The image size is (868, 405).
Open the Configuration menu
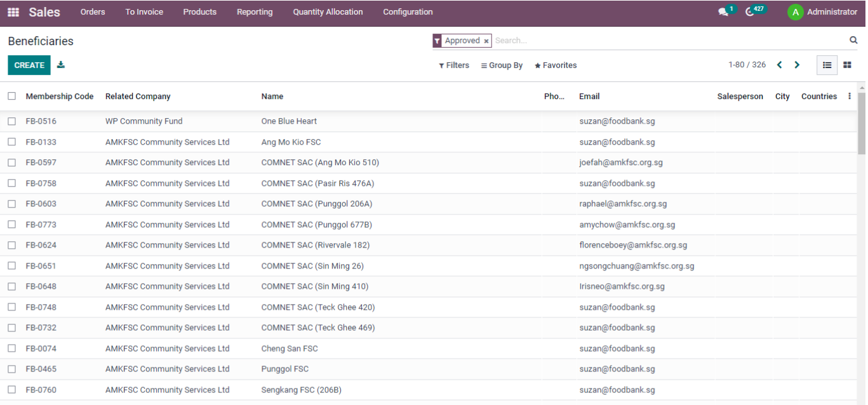tap(408, 12)
